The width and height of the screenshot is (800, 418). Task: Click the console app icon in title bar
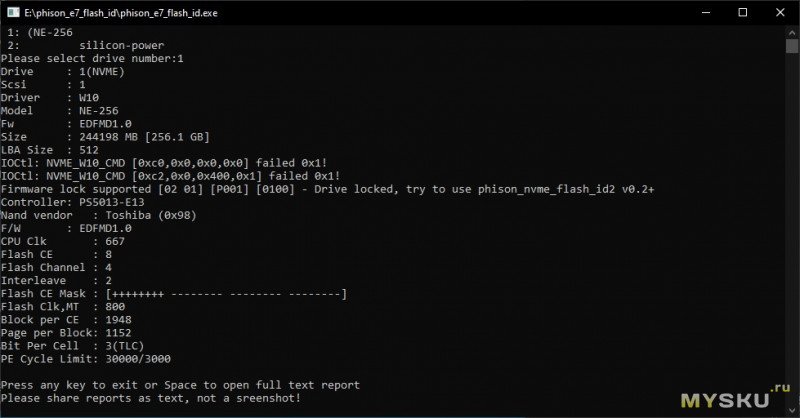[12, 13]
